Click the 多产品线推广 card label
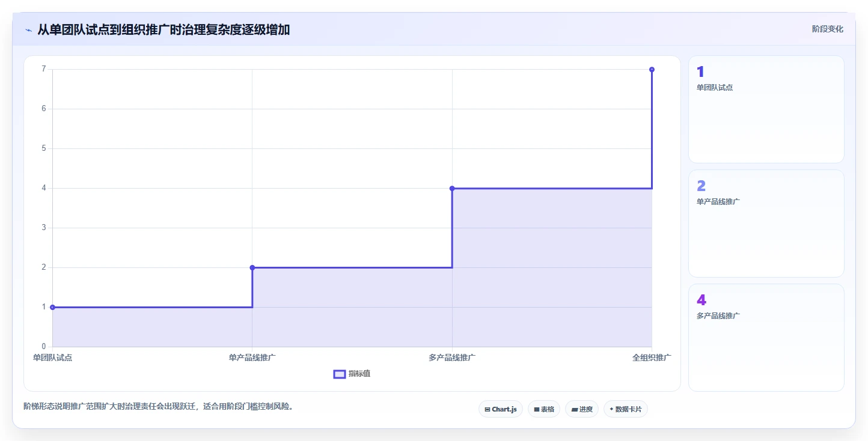The width and height of the screenshot is (868, 441). [x=718, y=315]
